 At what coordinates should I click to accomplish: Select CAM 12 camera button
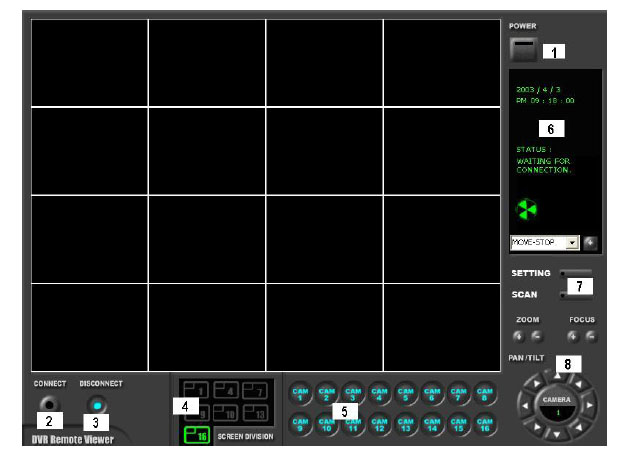tap(379, 422)
